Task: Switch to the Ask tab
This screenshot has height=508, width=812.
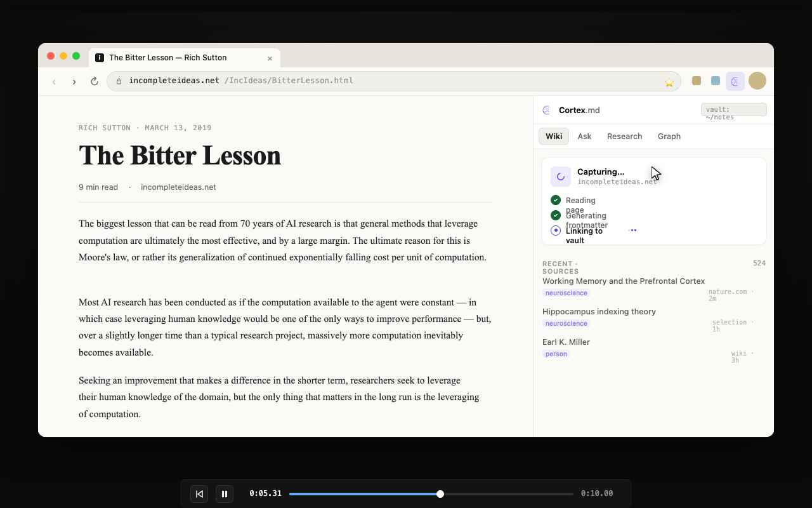Action: [x=584, y=136]
